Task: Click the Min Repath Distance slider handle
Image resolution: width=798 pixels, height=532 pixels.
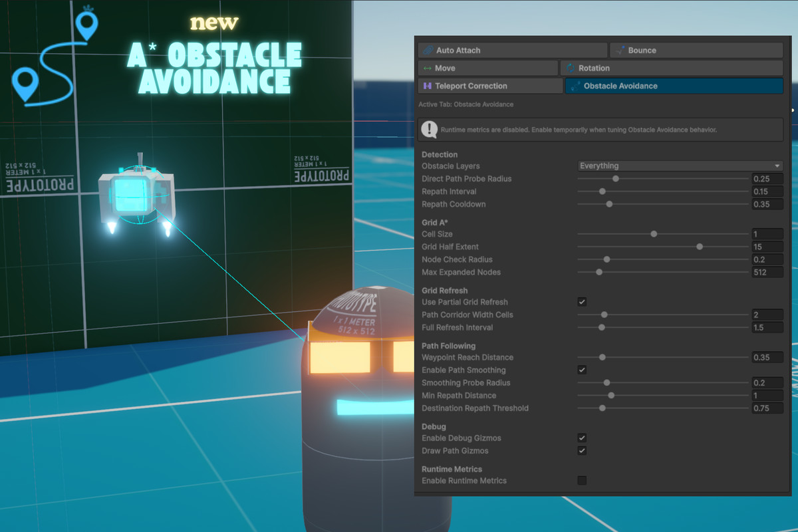Action: pos(611,395)
